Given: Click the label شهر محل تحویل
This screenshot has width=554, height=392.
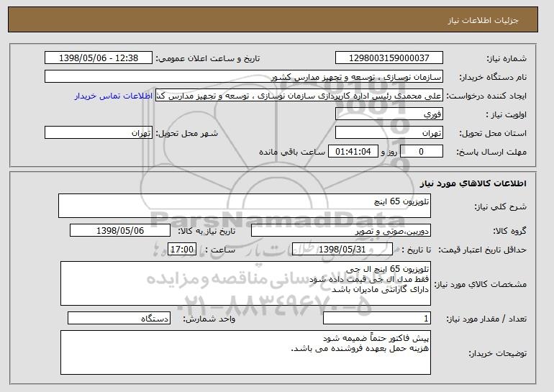Looking at the screenshot, I should (187, 133).
